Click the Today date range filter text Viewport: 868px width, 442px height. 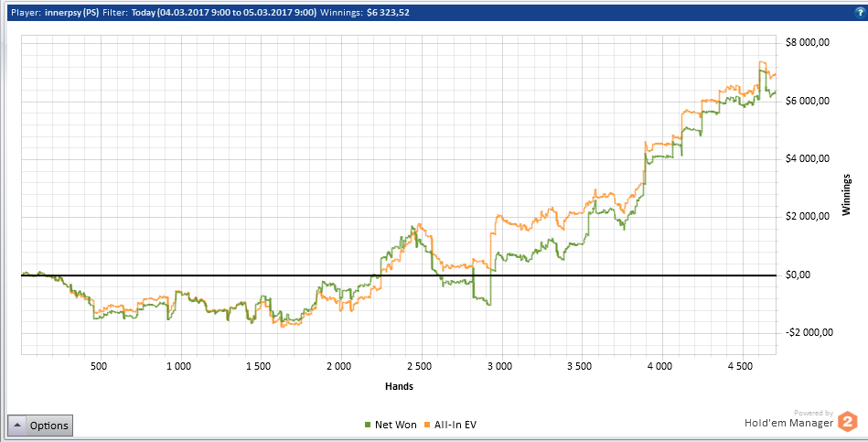tap(224, 13)
